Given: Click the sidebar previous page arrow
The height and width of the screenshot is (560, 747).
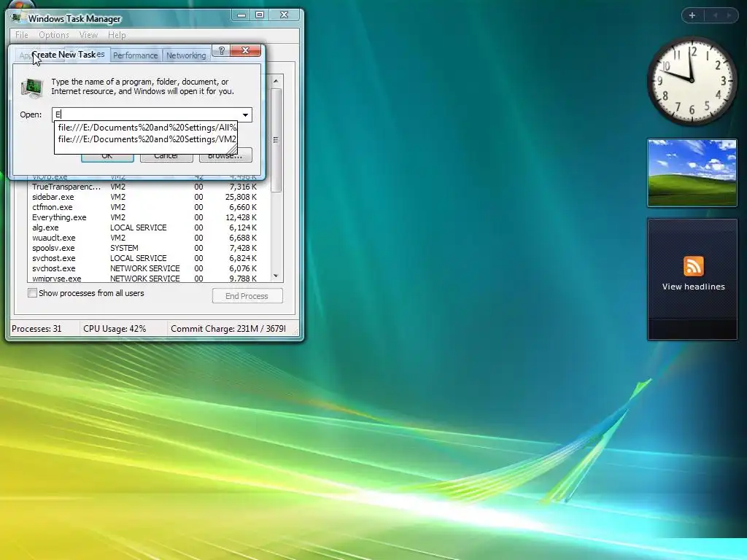Looking at the screenshot, I should [x=715, y=15].
